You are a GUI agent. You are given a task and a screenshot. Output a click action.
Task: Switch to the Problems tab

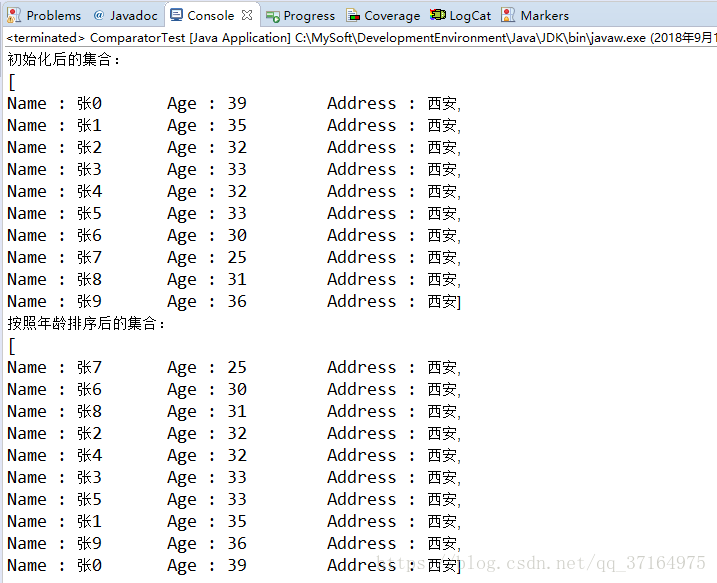(x=44, y=16)
